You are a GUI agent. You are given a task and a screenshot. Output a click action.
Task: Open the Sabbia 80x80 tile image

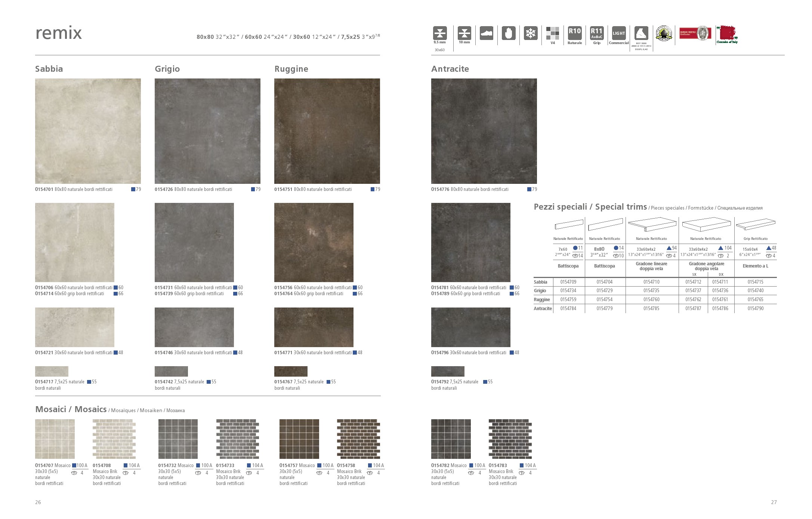(x=88, y=131)
